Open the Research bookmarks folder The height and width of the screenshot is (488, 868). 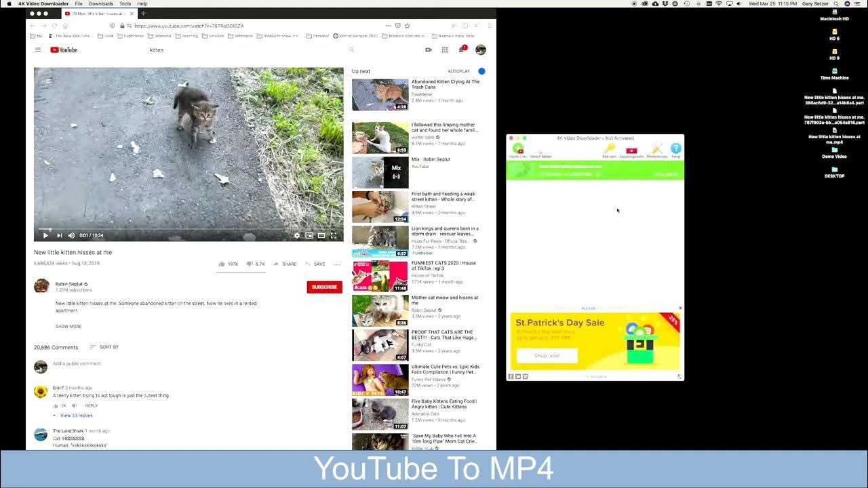(x=159, y=36)
